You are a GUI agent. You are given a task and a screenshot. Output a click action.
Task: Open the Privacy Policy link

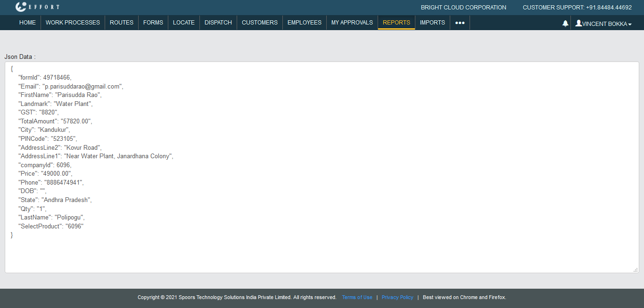click(397, 297)
